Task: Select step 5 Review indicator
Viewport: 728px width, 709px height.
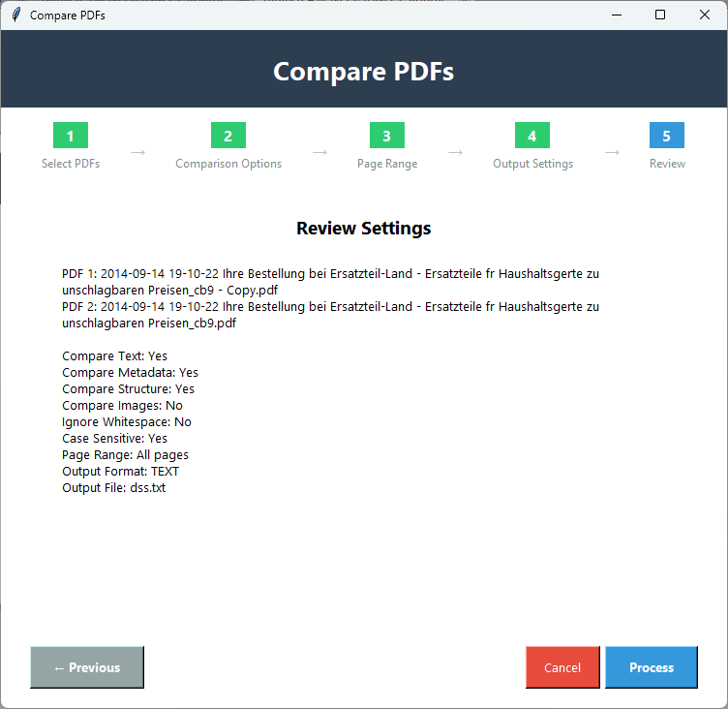Action: pyautogui.click(x=667, y=136)
